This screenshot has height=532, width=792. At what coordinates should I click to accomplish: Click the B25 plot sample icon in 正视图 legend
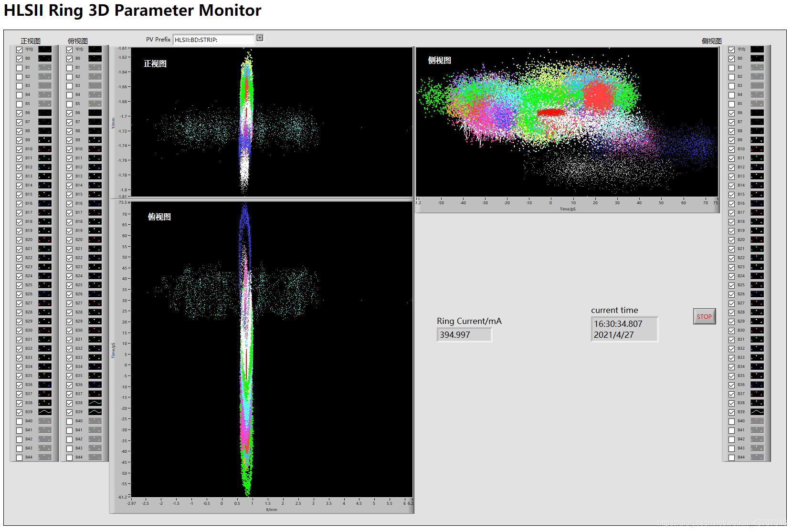click(45, 285)
